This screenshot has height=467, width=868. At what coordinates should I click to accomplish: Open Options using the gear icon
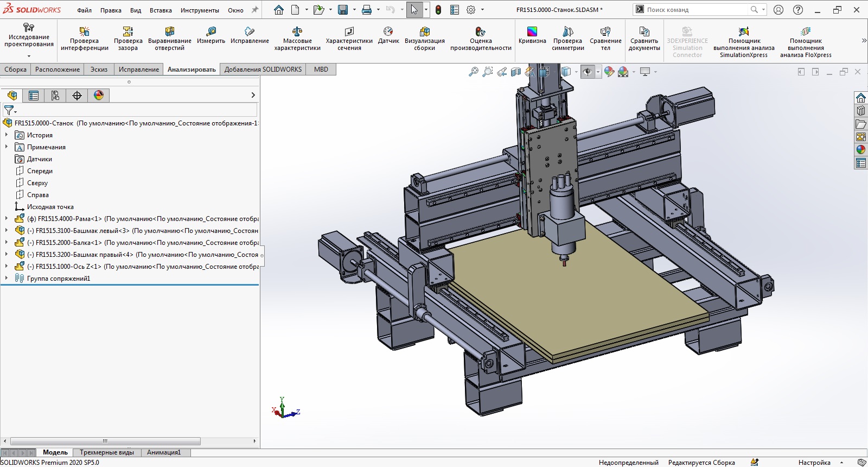[x=471, y=10]
